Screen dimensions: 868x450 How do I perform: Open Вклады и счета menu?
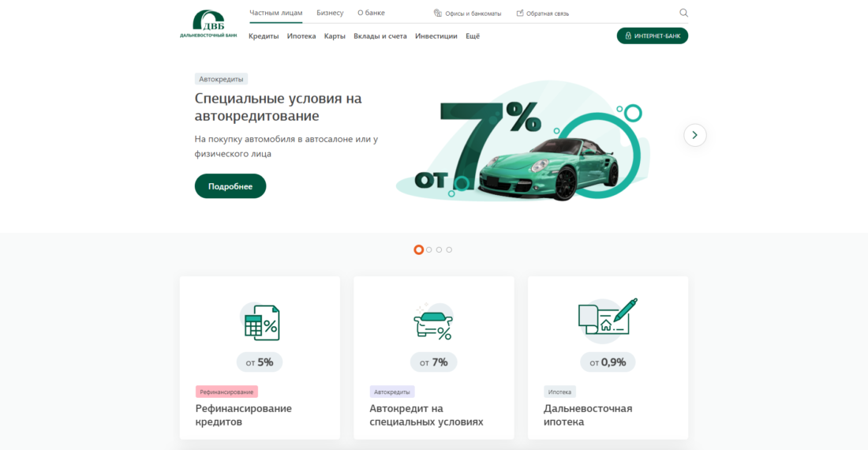[x=380, y=36]
